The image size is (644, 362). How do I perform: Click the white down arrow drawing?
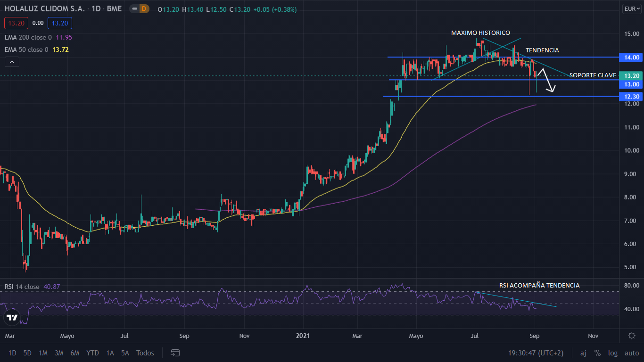[547, 81]
